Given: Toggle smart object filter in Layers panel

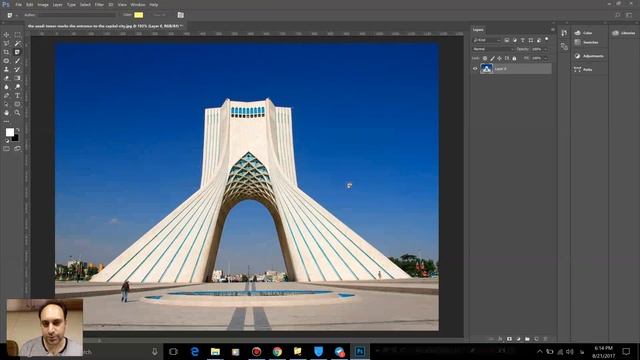Looking at the screenshot, I should [539, 40].
